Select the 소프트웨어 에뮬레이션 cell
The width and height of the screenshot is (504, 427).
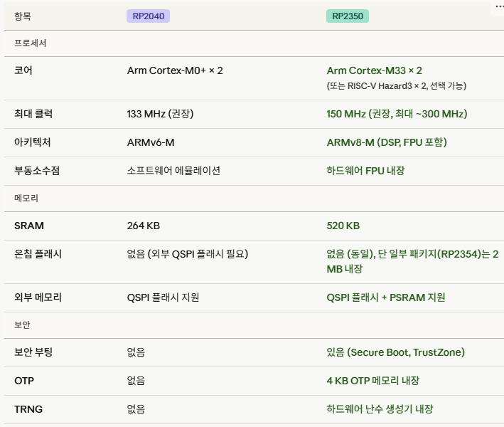173,171
